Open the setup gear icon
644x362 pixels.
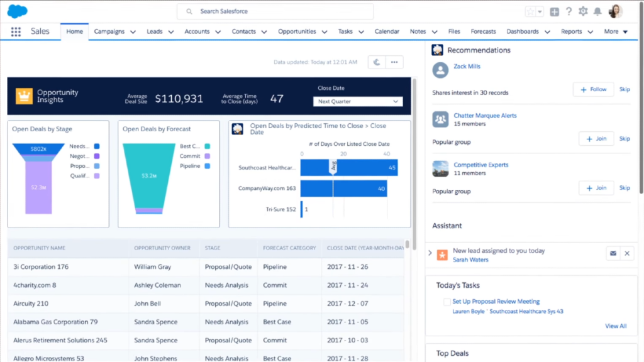pyautogui.click(x=583, y=11)
